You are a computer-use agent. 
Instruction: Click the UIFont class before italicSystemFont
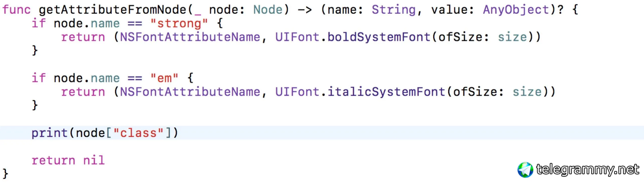(297, 92)
